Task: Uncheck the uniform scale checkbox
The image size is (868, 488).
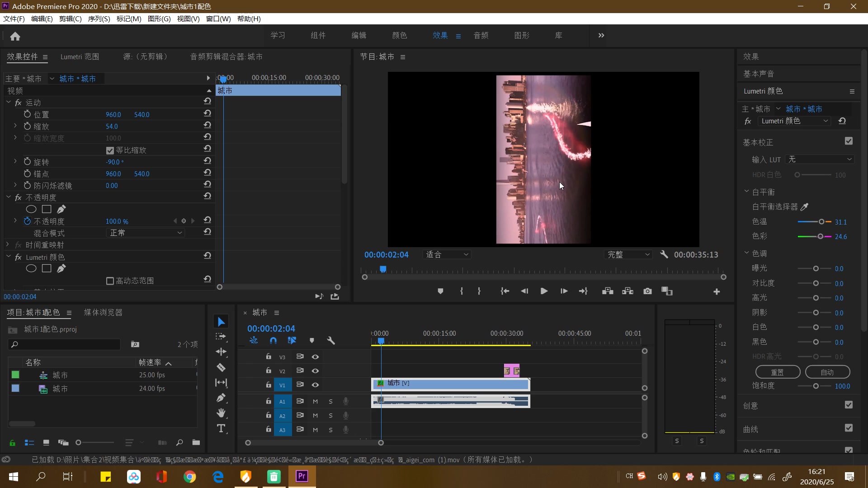Action: 110,150
